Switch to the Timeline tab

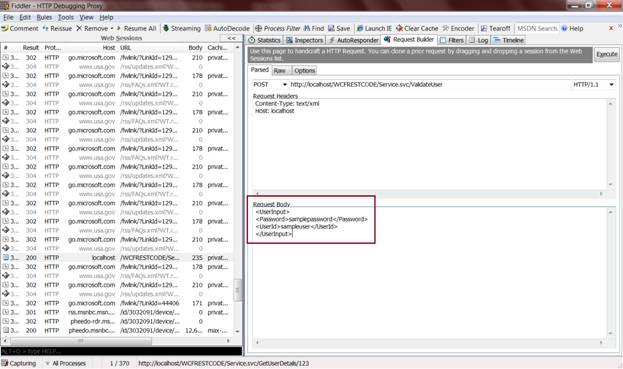click(x=508, y=40)
